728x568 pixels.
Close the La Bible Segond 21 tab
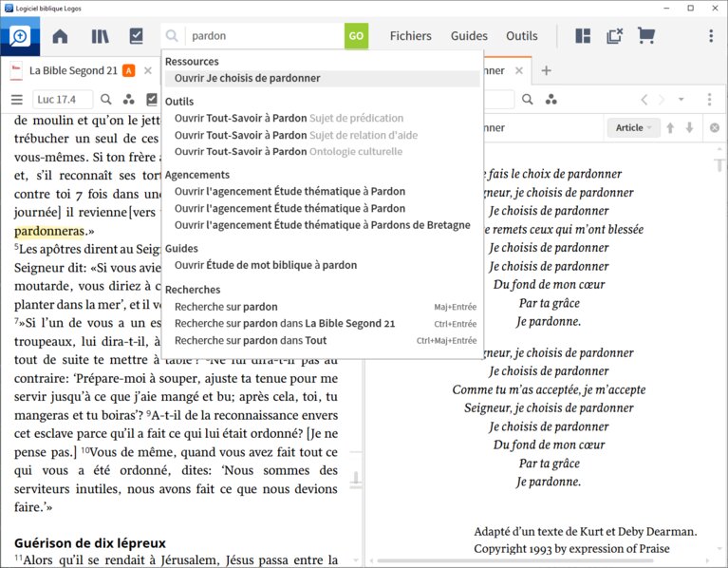pos(148,70)
